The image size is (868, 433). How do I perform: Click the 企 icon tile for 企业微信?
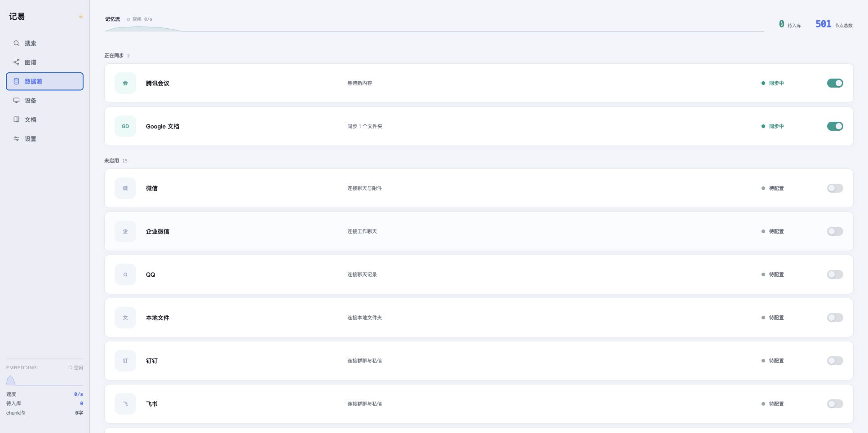point(125,231)
